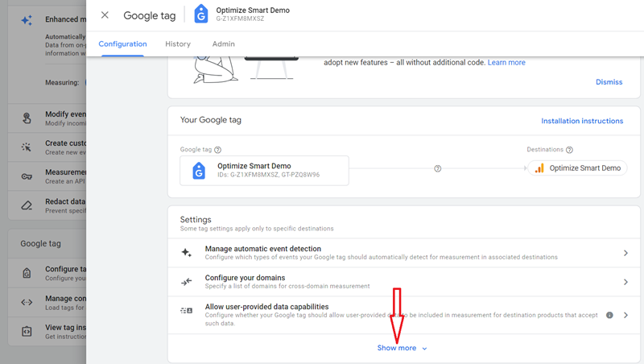644x364 pixels.
Task: Click help icon on the tag connector line
Action: 438,168
